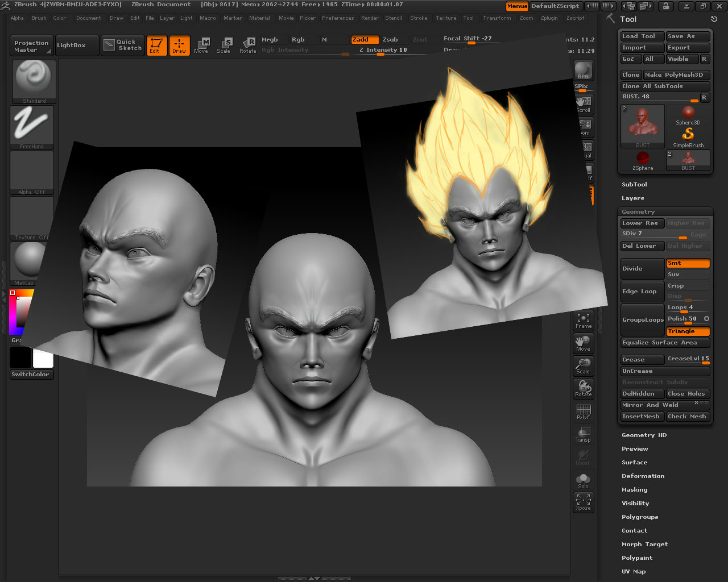Click the Frame icon on right shelf
Viewport: 728px width, 582px height.
point(584,321)
